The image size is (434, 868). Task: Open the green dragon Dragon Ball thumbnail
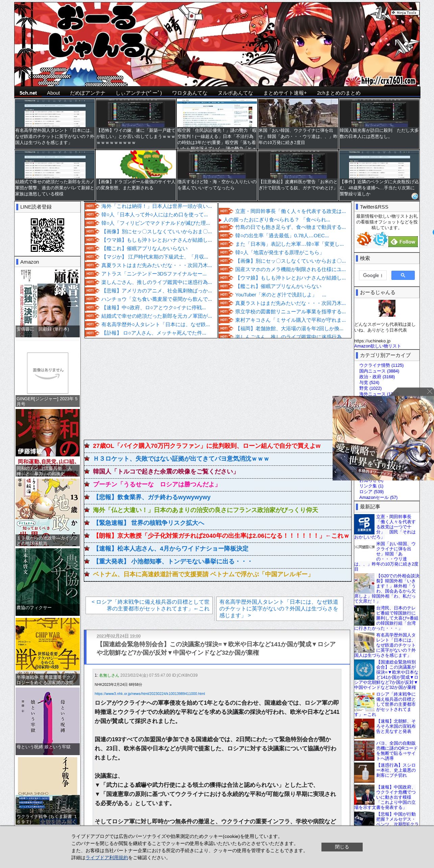136,164
